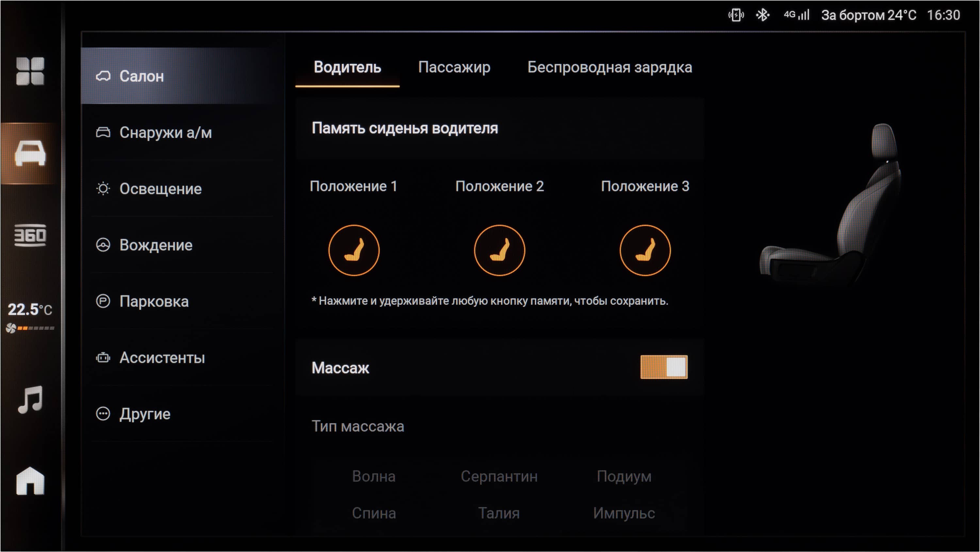Image resolution: width=980 pixels, height=552 pixels.
Task: Open the Парковка settings section
Action: tap(154, 302)
